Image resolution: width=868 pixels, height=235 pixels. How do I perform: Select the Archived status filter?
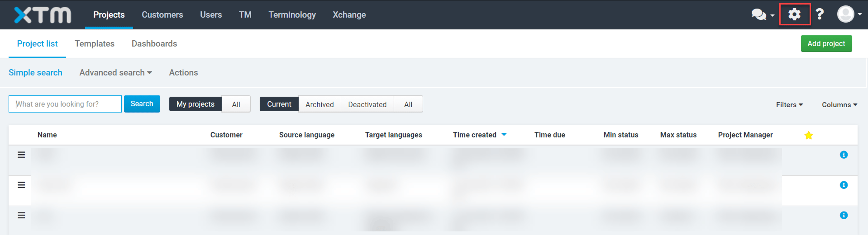click(x=319, y=104)
